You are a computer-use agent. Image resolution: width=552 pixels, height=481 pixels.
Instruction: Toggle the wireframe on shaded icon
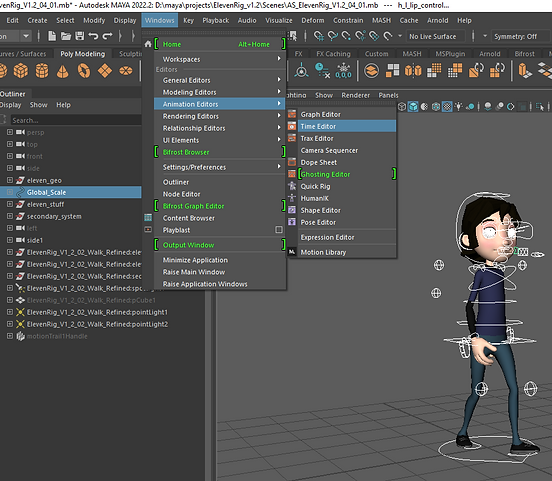pyautogui.click(x=436, y=106)
